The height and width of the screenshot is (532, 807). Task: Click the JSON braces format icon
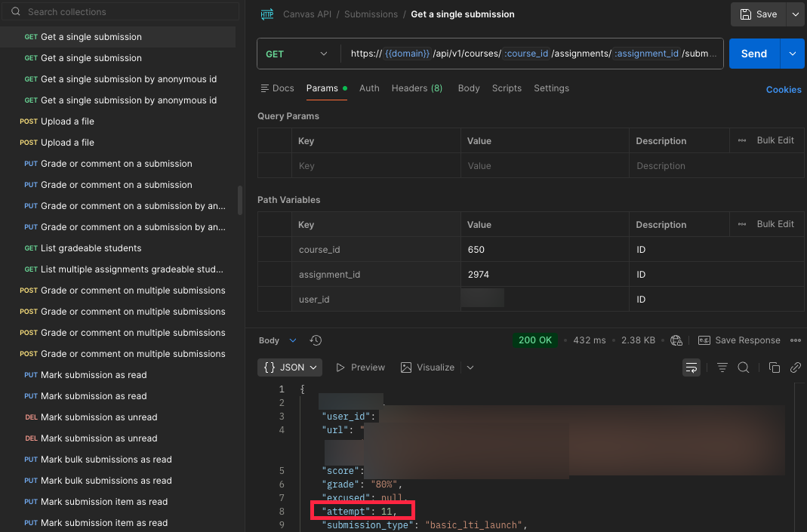[270, 367]
